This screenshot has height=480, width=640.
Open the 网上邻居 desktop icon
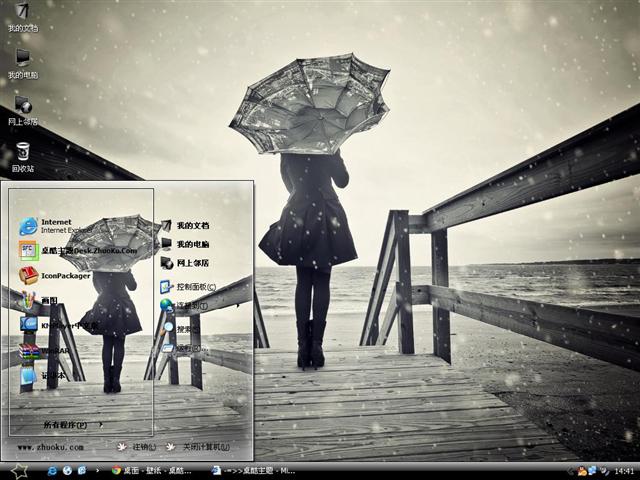coord(23,110)
